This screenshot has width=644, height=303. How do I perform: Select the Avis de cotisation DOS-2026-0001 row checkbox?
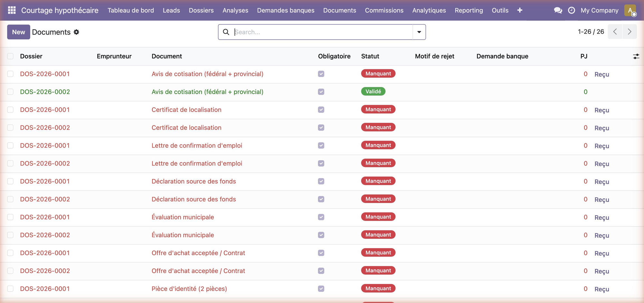(10, 74)
